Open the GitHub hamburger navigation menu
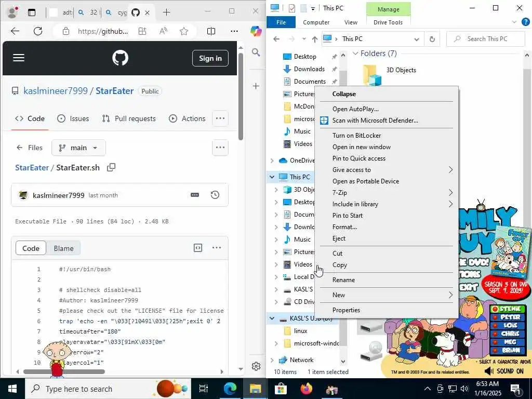 (19, 58)
